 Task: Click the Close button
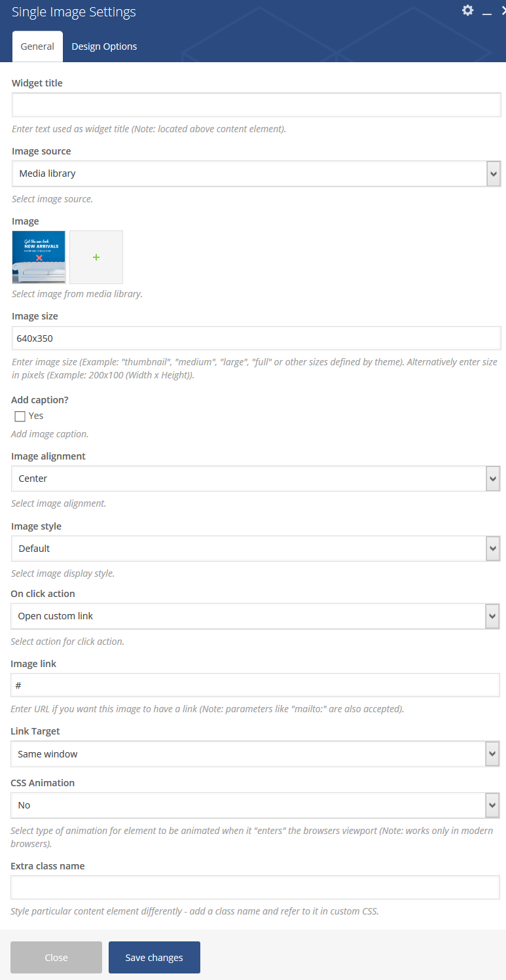56,958
